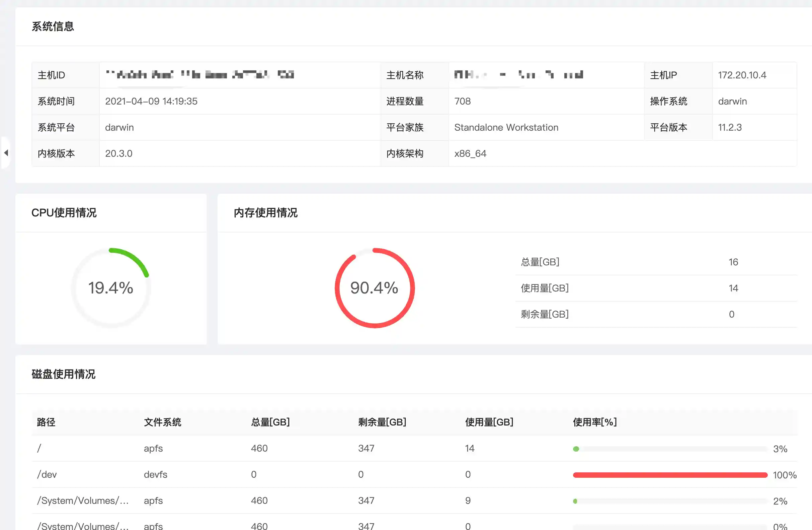Click the memory 总量[GB] row
Image resolution: width=812 pixels, height=530 pixels.
540,262
